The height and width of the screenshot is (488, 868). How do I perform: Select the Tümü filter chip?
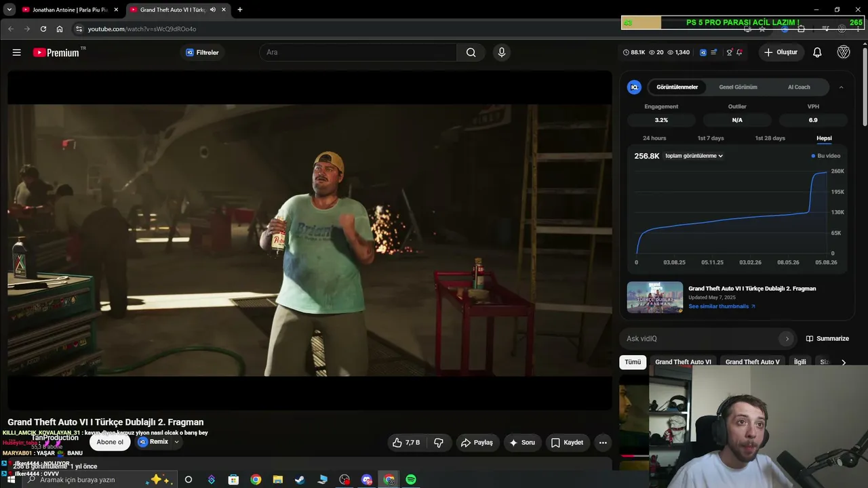coord(633,362)
